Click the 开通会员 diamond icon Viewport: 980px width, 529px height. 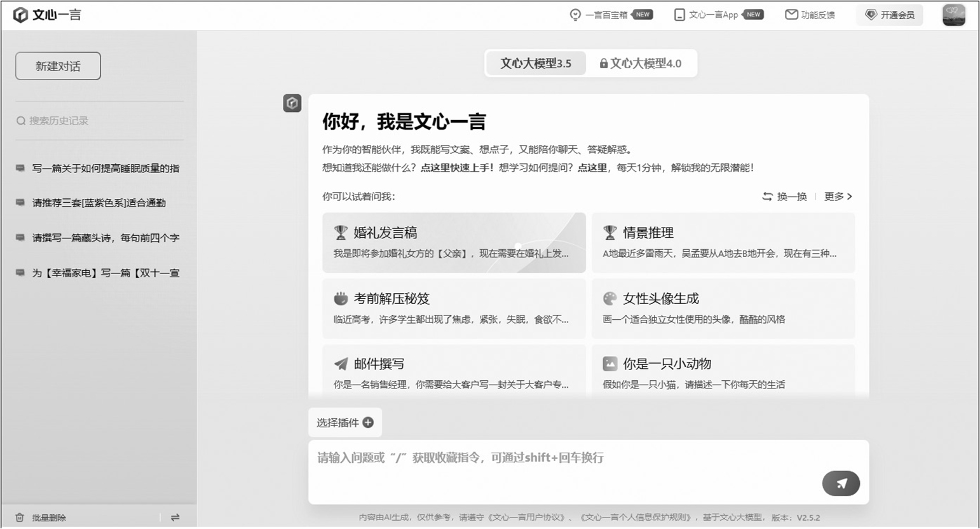point(871,15)
